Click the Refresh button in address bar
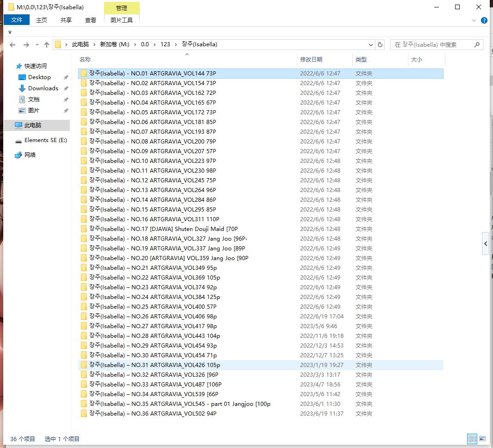 click(x=380, y=45)
